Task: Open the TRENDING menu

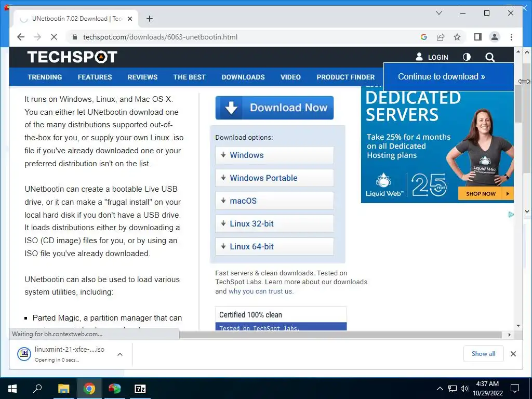Action: (x=45, y=77)
